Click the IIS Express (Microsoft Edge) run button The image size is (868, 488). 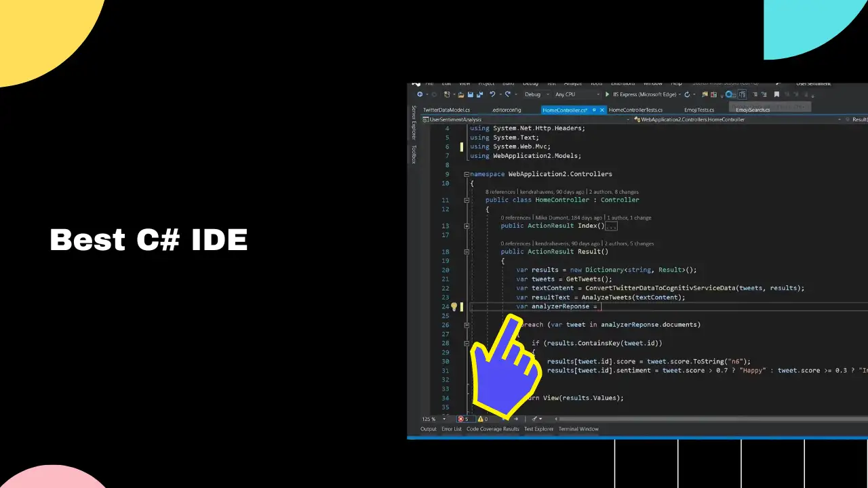(639, 94)
